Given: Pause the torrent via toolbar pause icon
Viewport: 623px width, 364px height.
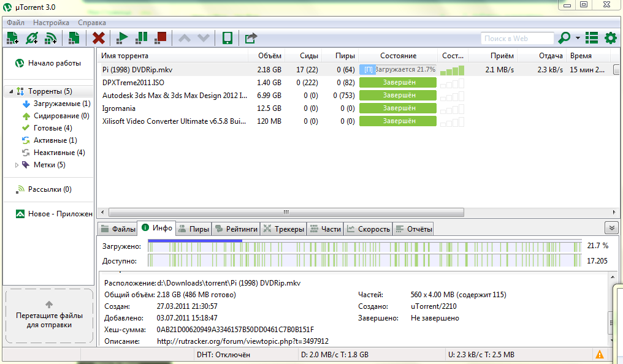Looking at the screenshot, I should [142, 37].
